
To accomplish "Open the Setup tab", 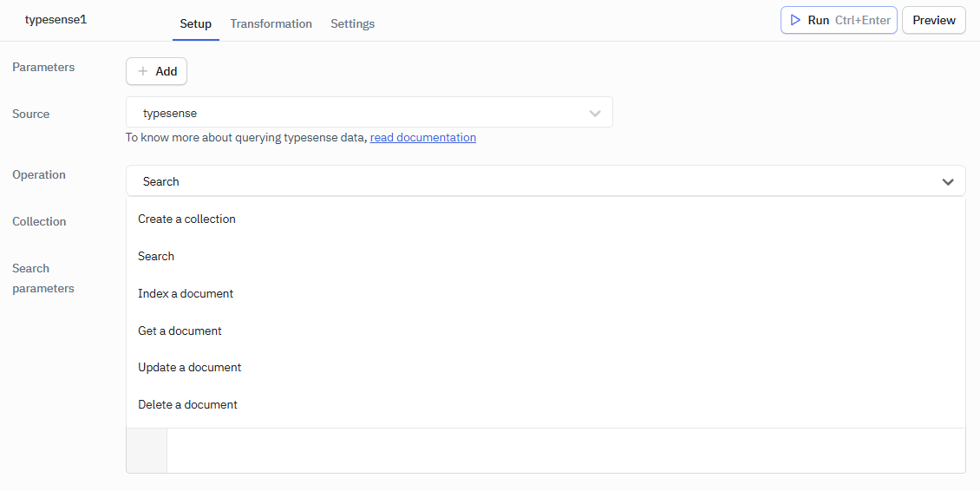I will pyautogui.click(x=196, y=23).
